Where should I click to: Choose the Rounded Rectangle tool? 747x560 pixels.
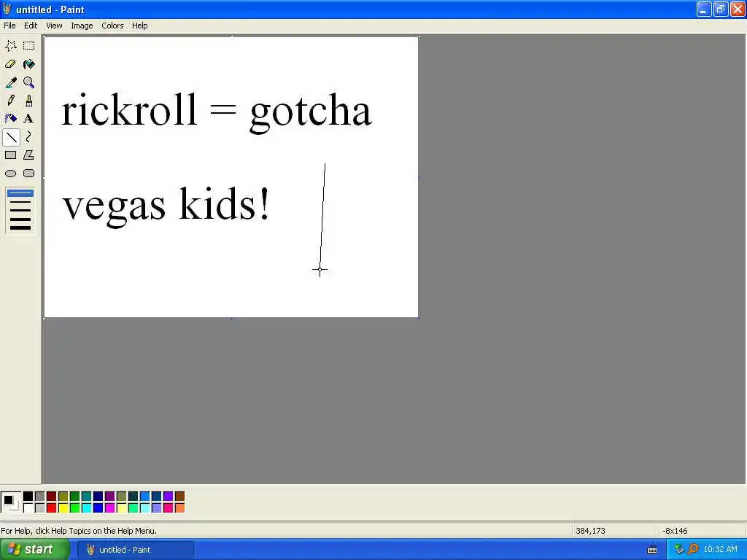point(28,174)
